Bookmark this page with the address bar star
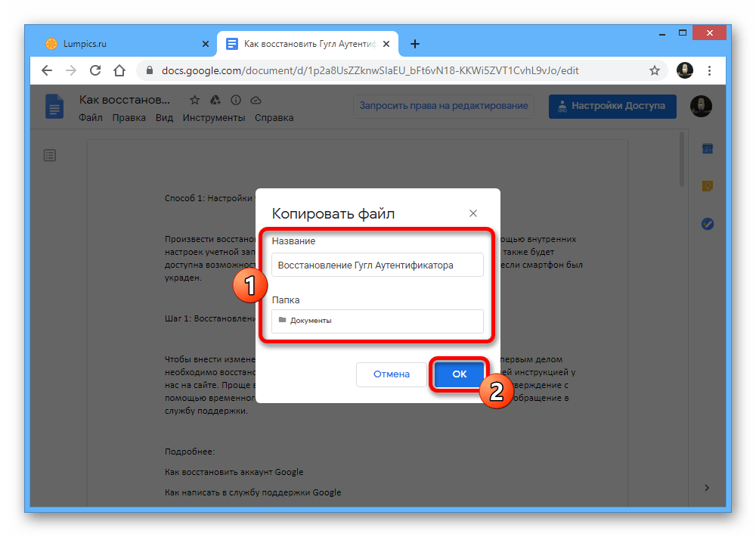 pyautogui.click(x=655, y=70)
